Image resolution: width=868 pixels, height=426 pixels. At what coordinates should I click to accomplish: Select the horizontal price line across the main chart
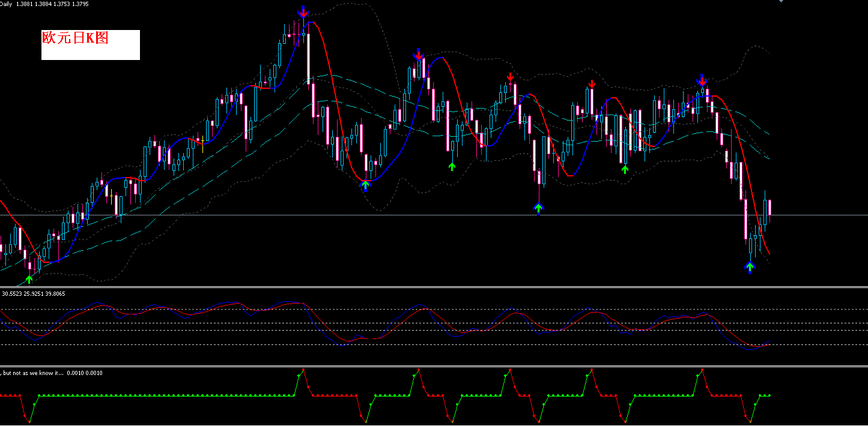[434, 215]
